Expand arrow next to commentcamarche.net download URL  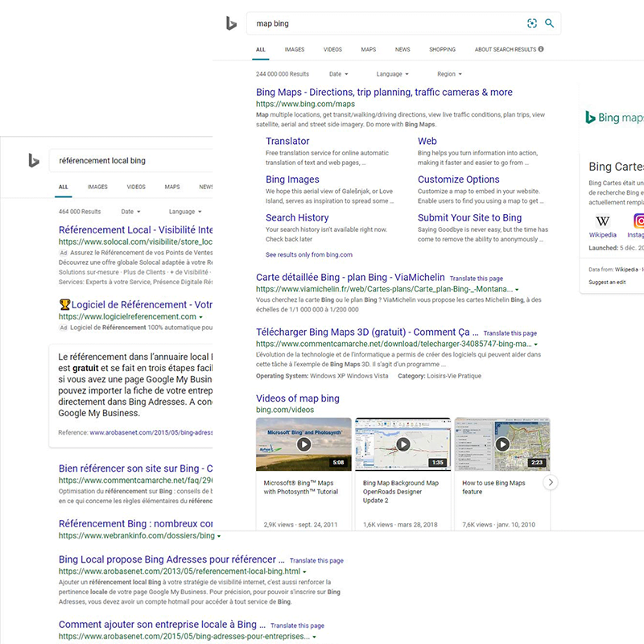pos(535,345)
